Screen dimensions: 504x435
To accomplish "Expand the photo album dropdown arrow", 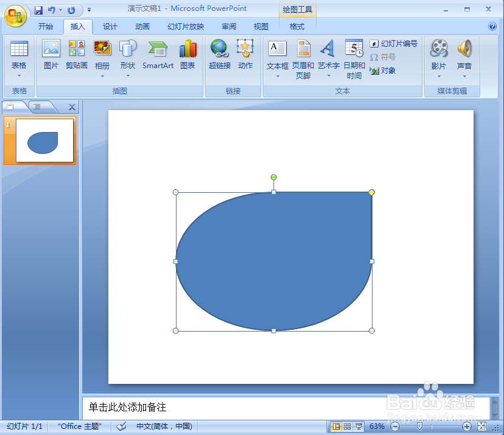I will tap(102, 76).
